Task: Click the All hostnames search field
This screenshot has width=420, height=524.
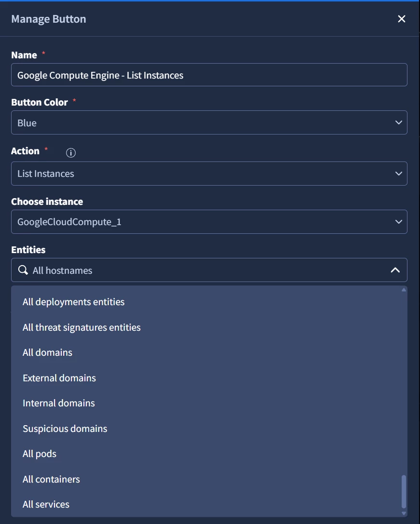Action: click(209, 270)
